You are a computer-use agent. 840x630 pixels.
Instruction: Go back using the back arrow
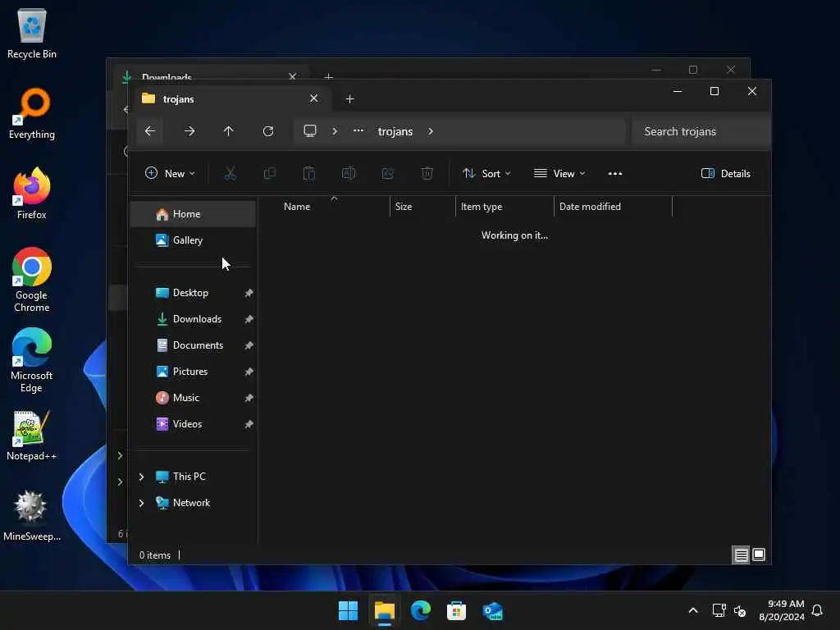150,131
